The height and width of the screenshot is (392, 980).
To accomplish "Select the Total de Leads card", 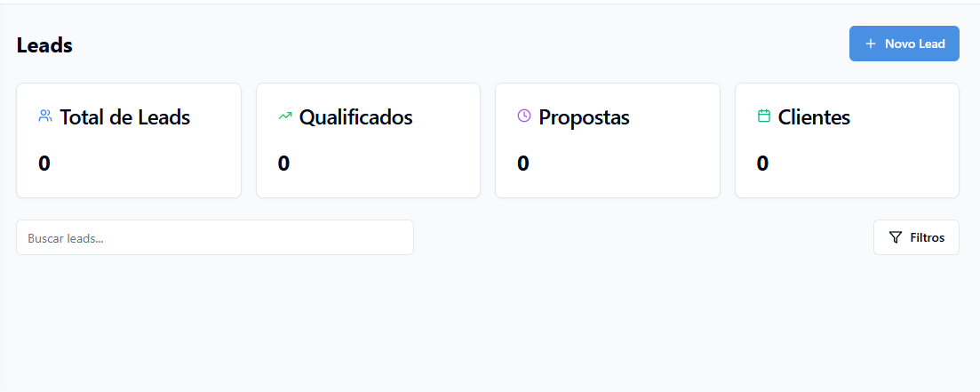I will (129, 140).
